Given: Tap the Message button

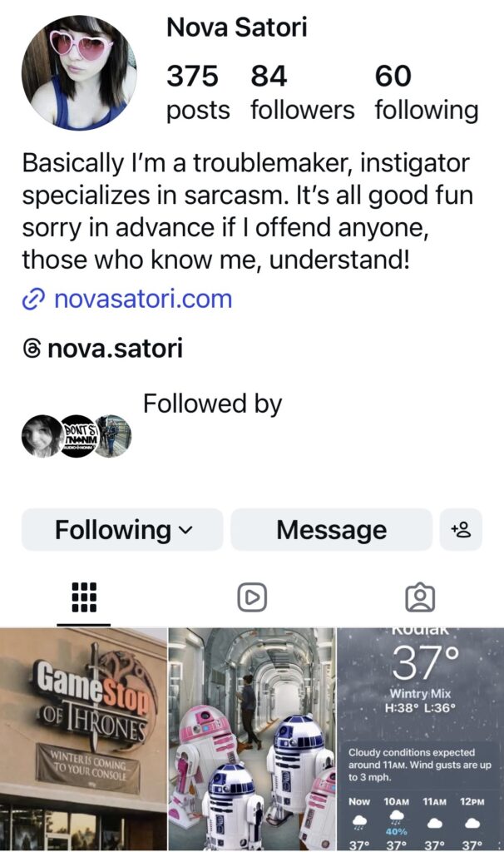Looking at the screenshot, I should [x=331, y=530].
